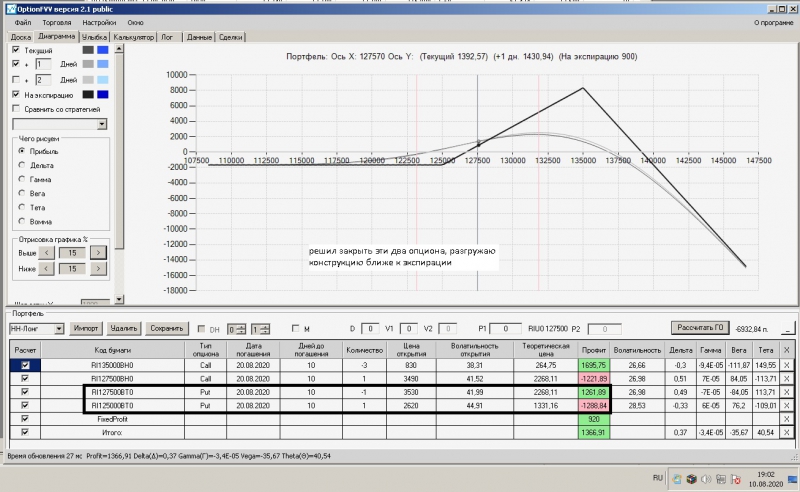Screen dimensions: 800x492
Task: Select the Вомма radio button
Action: pyautogui.click(x=21, y=221)
